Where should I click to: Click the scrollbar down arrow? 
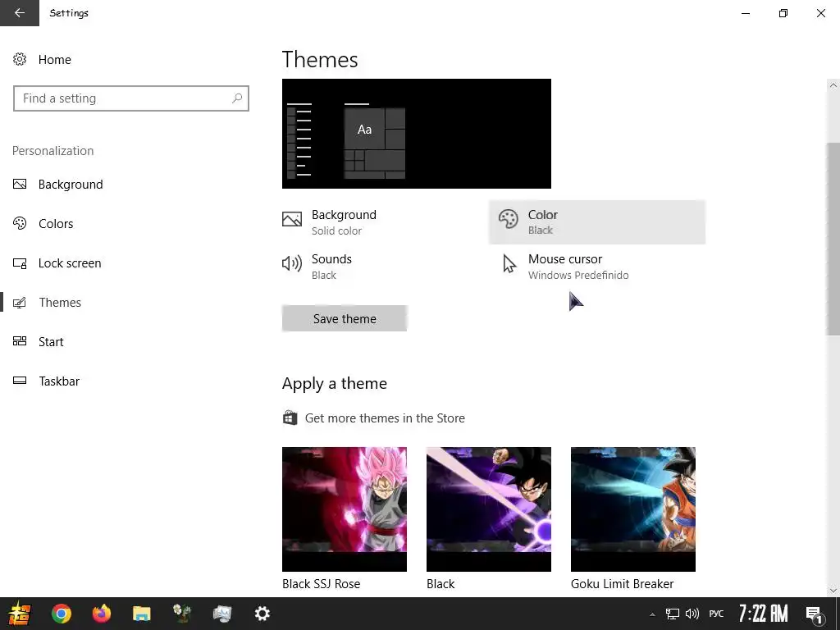[833, 591]
